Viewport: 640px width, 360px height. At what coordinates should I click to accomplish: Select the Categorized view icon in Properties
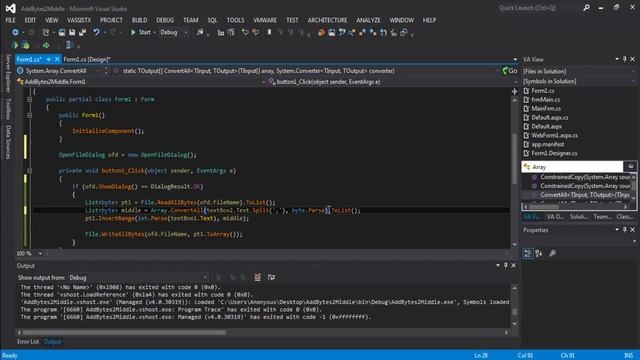(528, 253)
